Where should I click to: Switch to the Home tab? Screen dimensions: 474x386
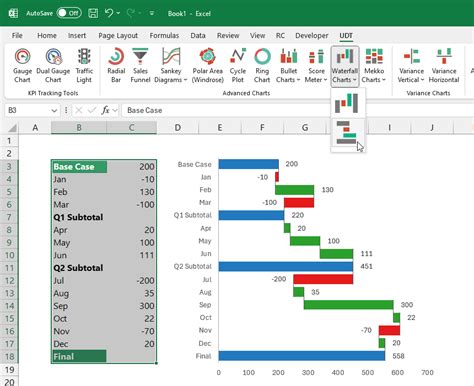click(x=47, y=35)
